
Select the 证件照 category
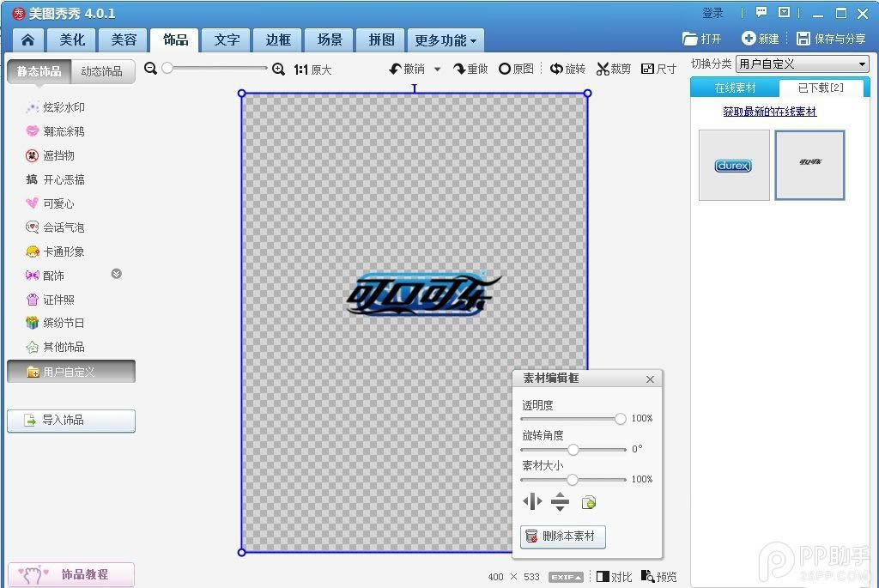(x=51, y=300)
